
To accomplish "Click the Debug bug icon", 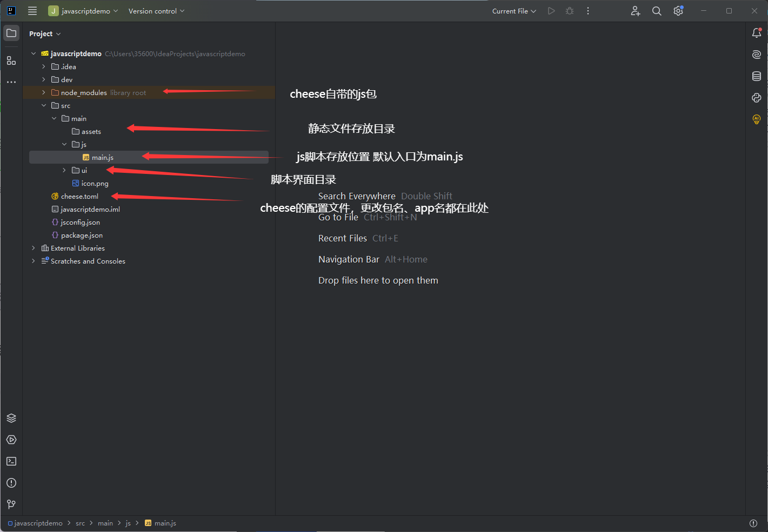I will coord(570,11).
